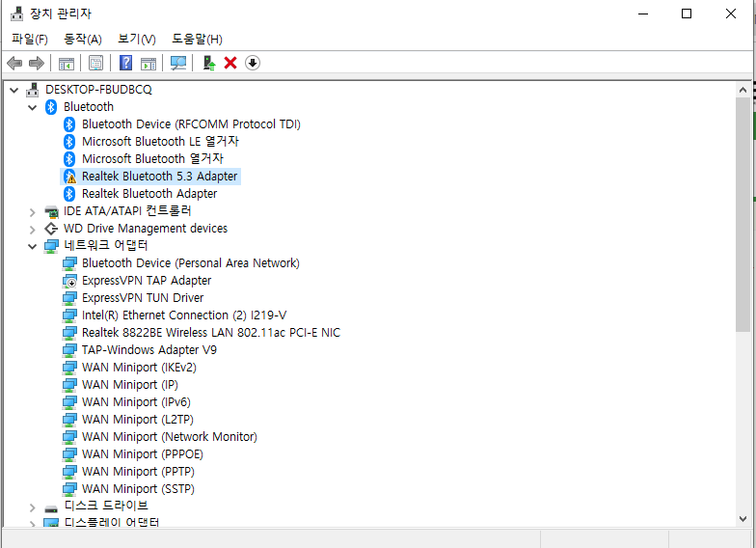Screen dimensions: 756x548
Task: Select WAN Miniport (IPv6)
Action: 136,401
